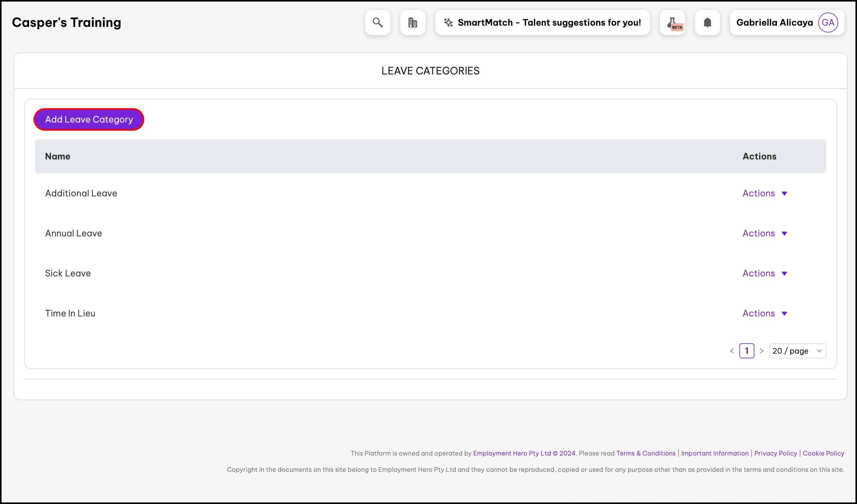The width and height of the screenshot is (857, 504).
Task: Expand Actions for Additional Leave
Action: tap(764, 193)
